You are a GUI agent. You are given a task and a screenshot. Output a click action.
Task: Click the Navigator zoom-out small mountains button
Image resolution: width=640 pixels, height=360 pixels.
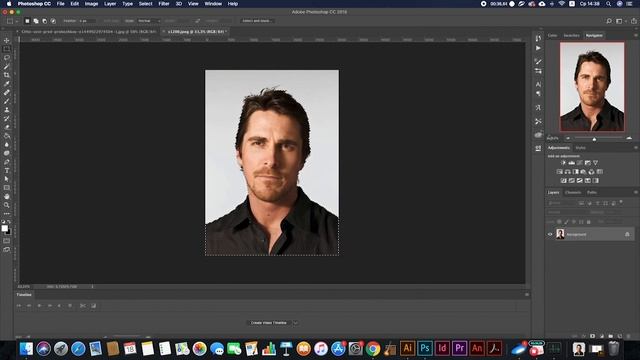click(x=567, y=138)
